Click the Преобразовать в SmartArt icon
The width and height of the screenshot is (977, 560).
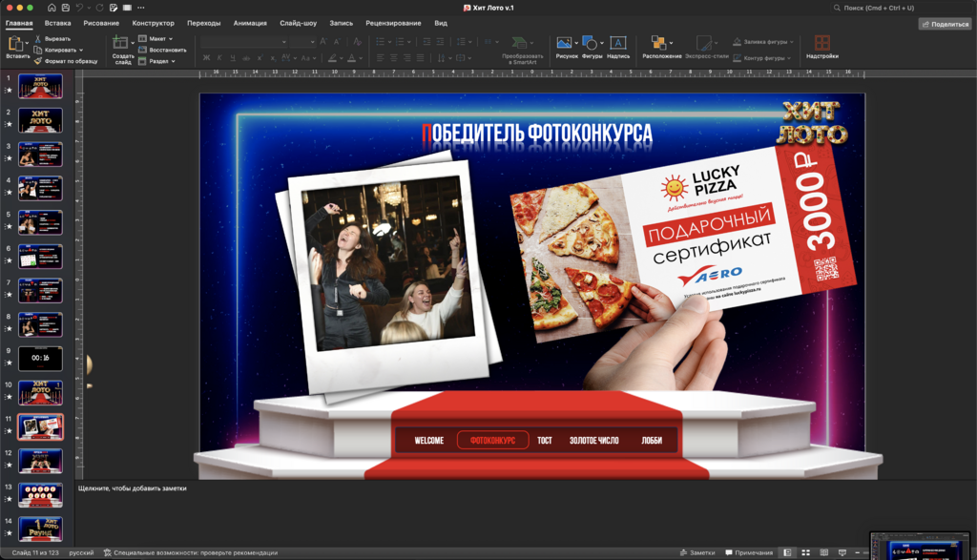pos(518,43)
